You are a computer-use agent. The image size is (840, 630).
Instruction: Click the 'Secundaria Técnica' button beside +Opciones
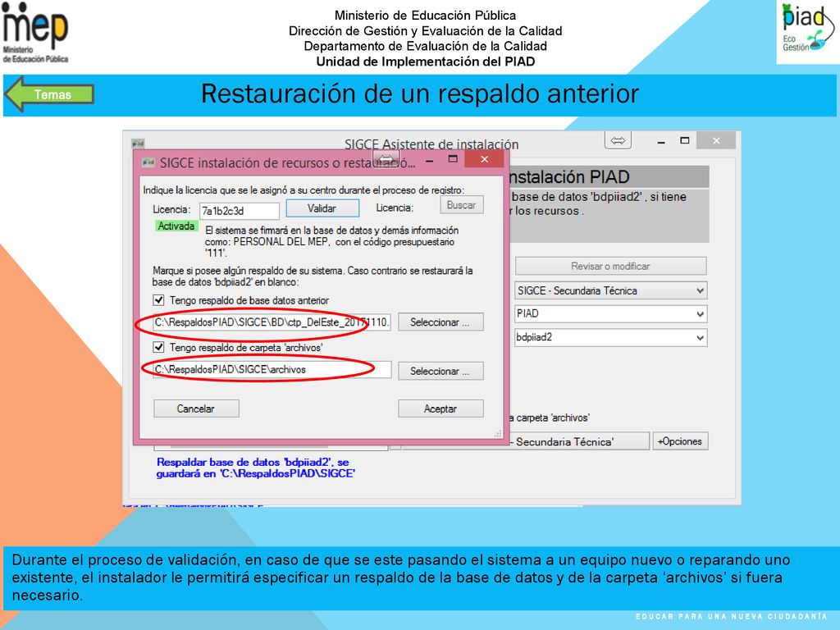coord(578,441)
